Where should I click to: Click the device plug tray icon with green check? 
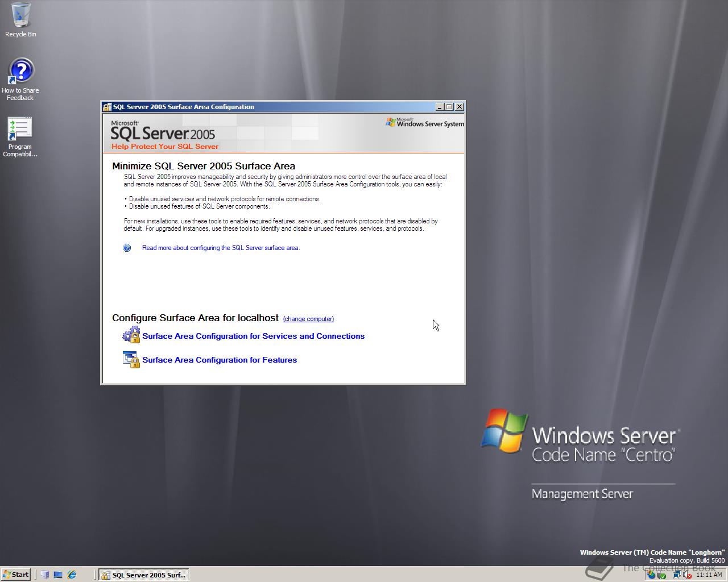(661, 575)
